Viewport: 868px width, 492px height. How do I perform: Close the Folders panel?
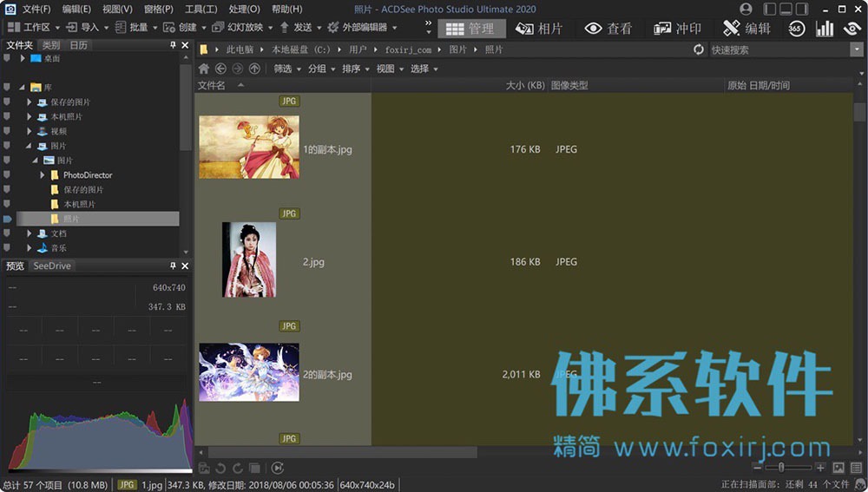click(185, 45)
